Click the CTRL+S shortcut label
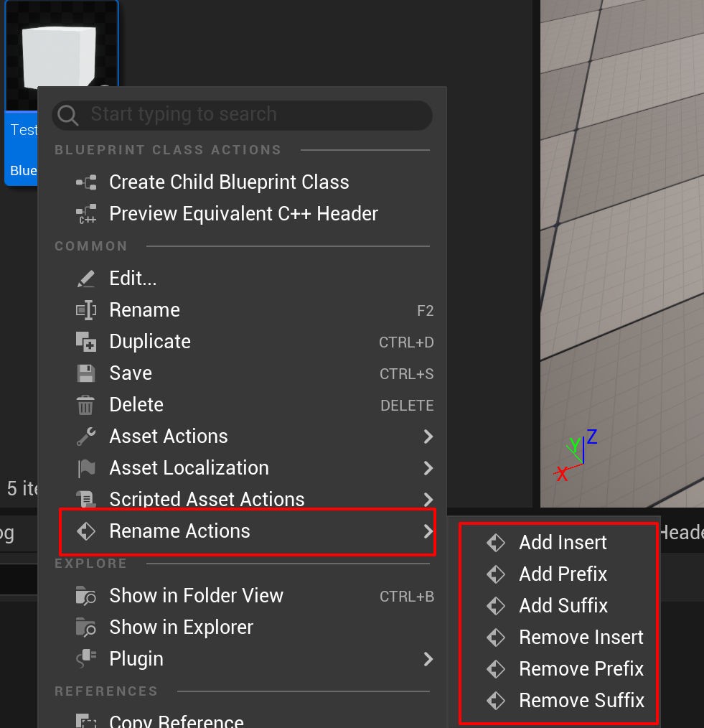 (x=406, y=374)
